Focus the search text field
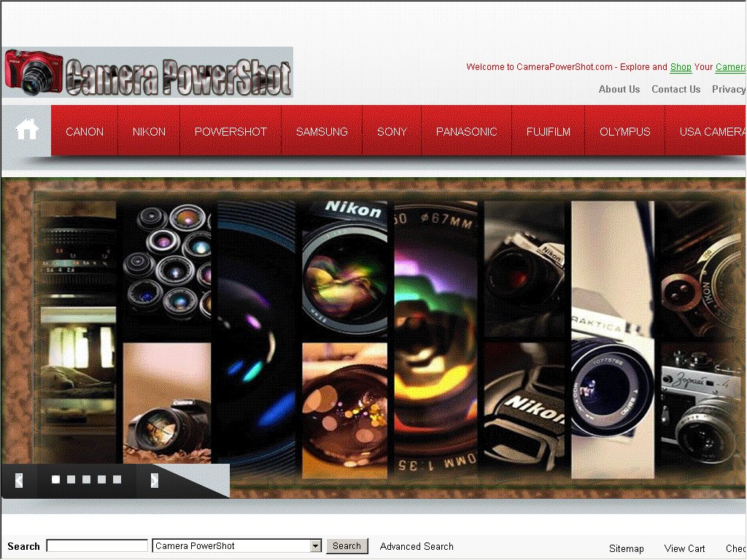This screenshot has width=747, height=560. [x=97, y=545]
